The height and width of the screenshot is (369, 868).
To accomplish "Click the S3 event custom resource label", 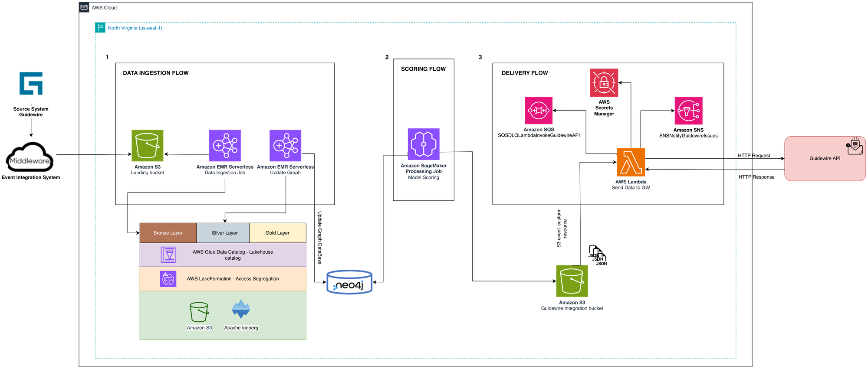I will [x=562, y=229].
